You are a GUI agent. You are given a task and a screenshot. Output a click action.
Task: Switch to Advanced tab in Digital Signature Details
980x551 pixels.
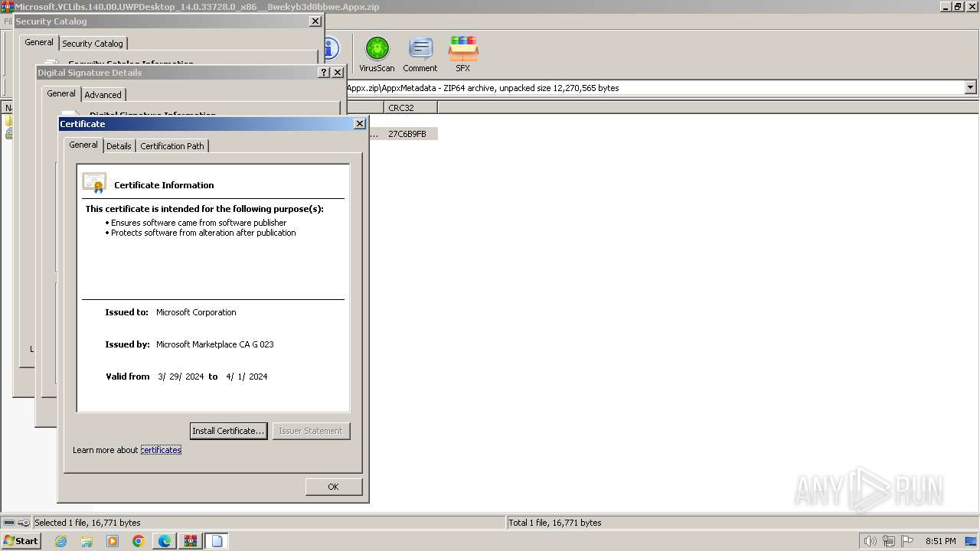point(103,95)
